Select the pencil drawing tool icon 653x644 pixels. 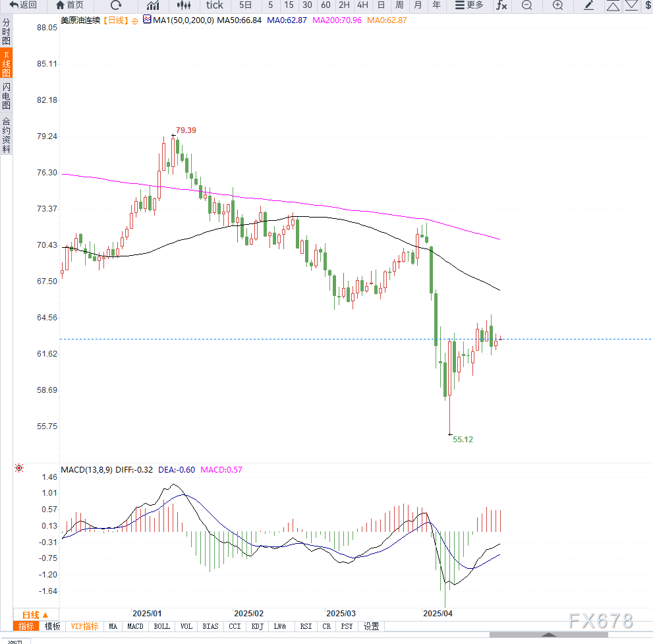[x=589, y=5]
